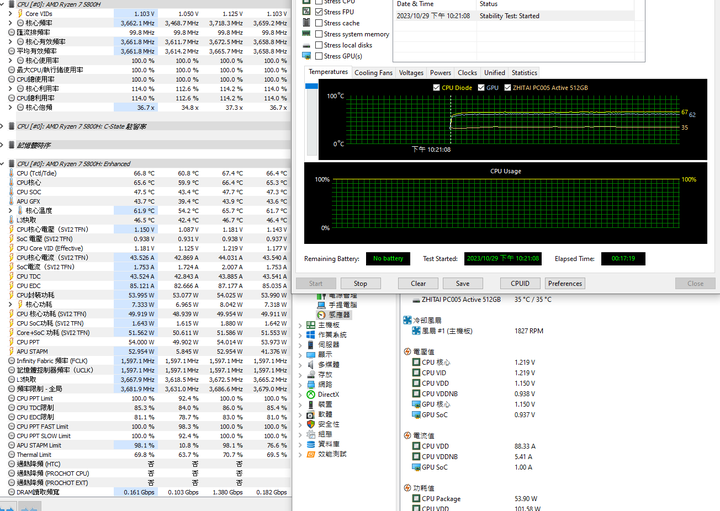
Task: Open the Powers tab
Action: pos(440,73)
